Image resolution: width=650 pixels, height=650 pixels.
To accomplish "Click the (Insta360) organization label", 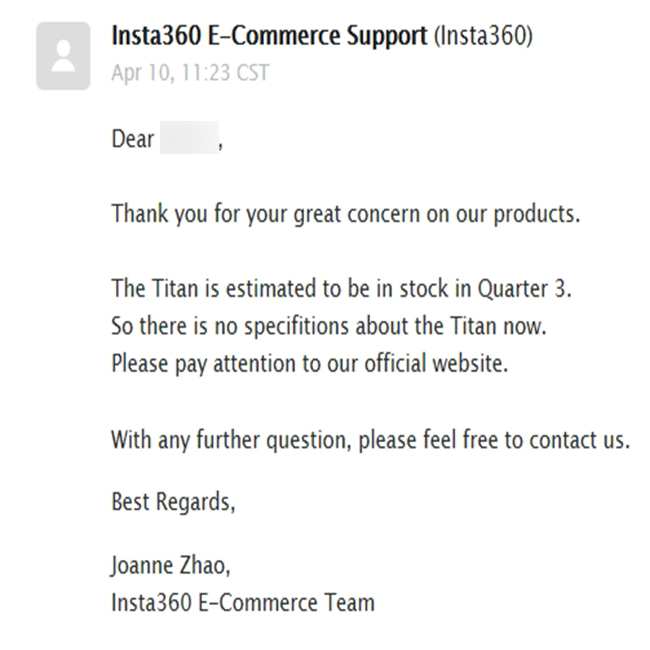I will point(483,36).
